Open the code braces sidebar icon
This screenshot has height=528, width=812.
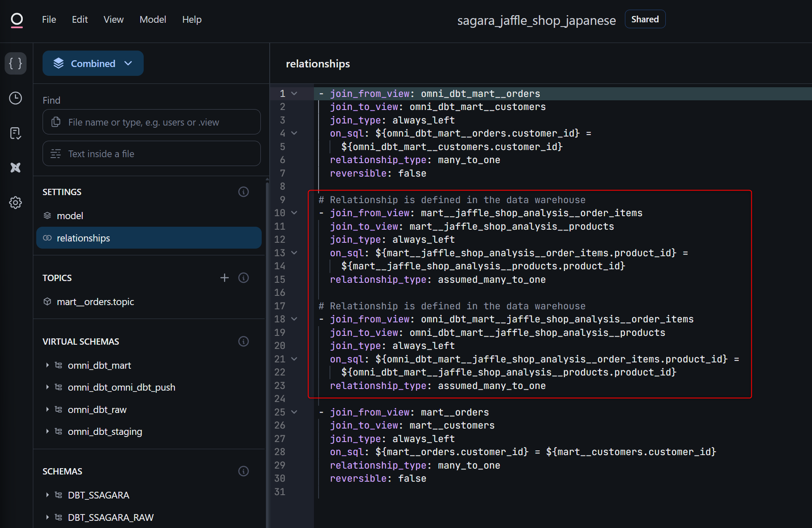click(16, 64)
